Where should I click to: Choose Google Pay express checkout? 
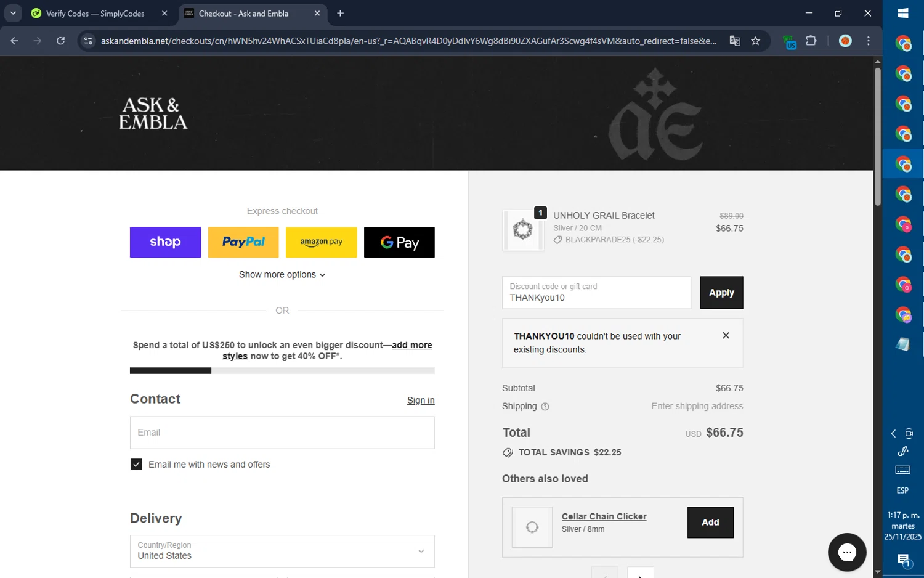click(x=399, y=242)
